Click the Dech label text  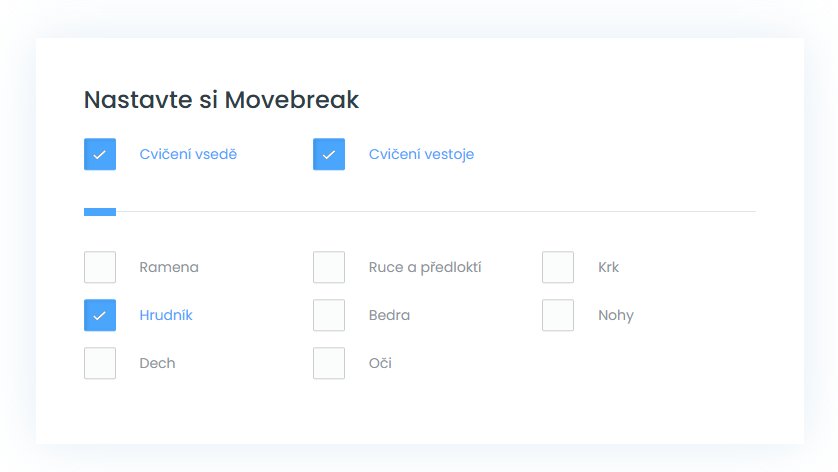(x=157, y=363)
